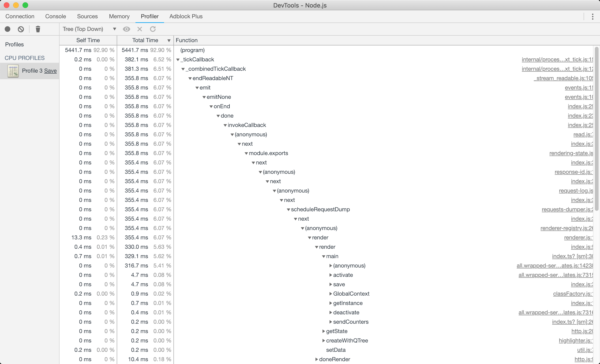
Task: Select the setData function row
Action: click(326, 350)
